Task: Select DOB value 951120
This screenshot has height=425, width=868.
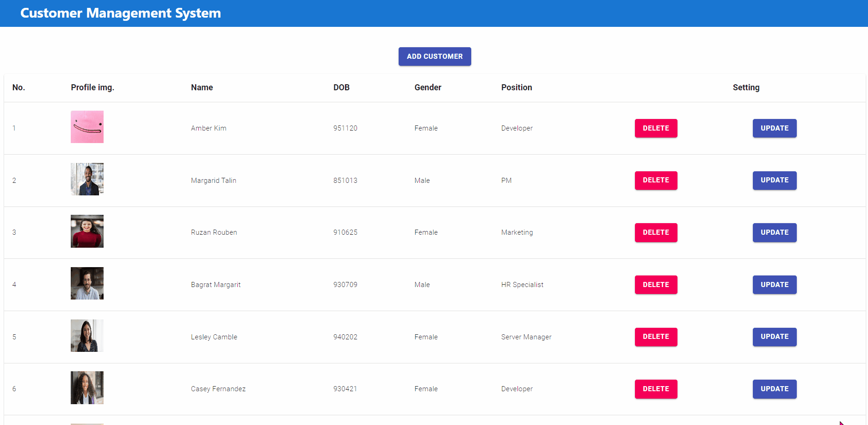Action: click(x=345, y=128)
